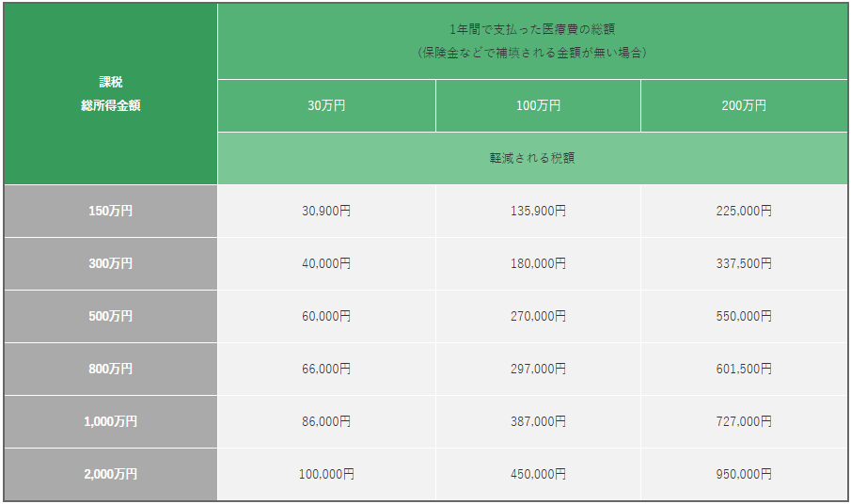This screenshot has width=851, height=504.
Task: Click the 270,000円 cell
Action: pyautogui.click(x=538, y=316)
